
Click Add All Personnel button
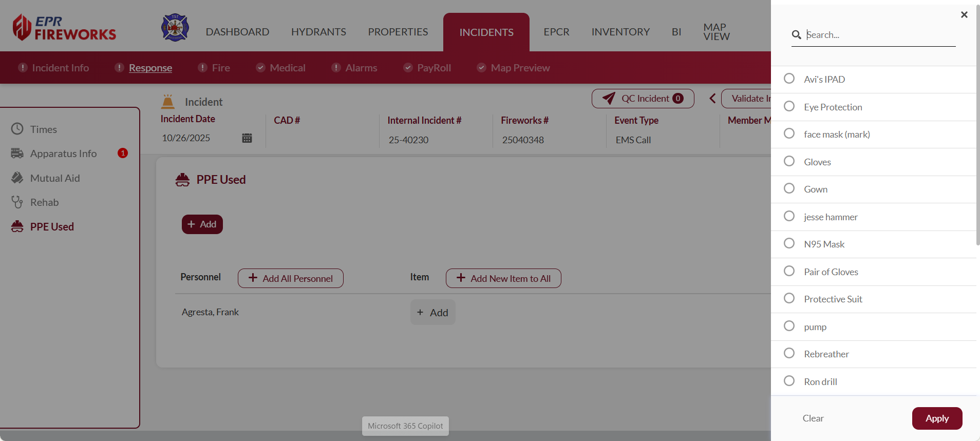click(x=291, y=278)
